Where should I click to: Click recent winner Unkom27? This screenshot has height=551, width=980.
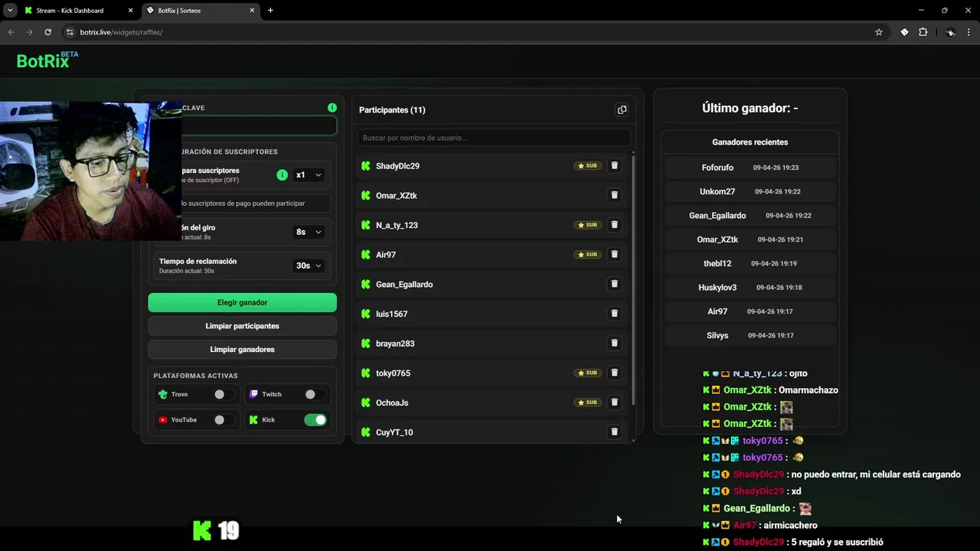point(717,191)
